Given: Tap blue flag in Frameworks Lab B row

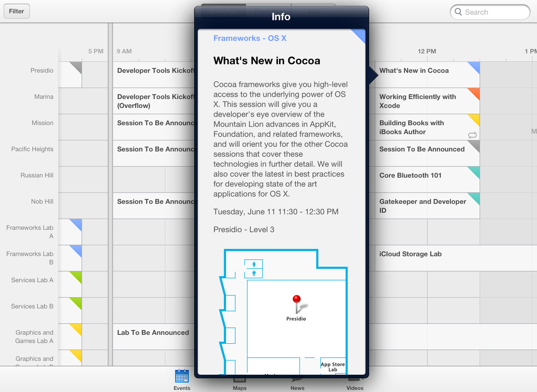Looking at the screenshot, I should [x=77, y=250].
